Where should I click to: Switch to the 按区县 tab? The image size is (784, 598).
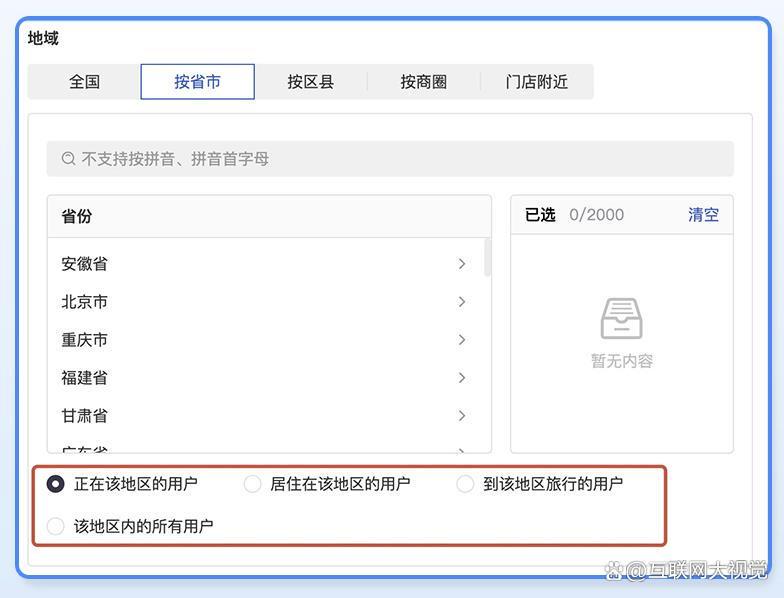coord(310,82)
